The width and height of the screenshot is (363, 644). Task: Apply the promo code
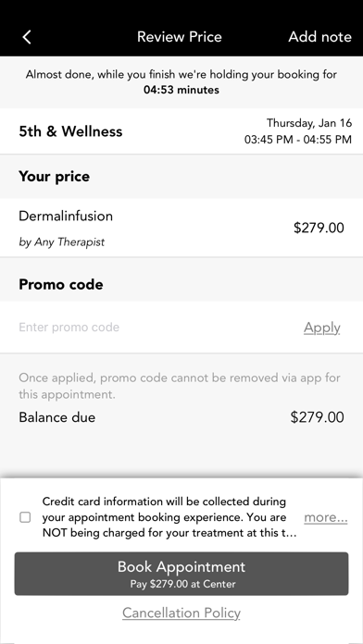pyautogui.click(x=322, y=328)
